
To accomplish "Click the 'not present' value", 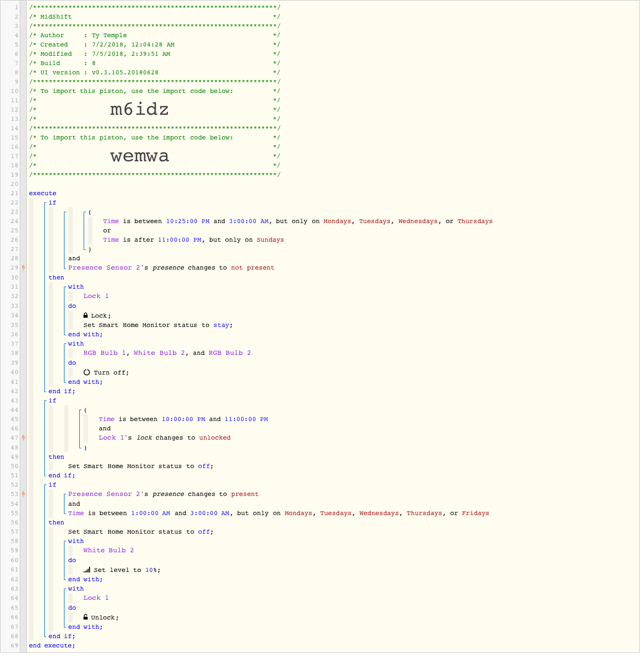I will coord(253,268).
